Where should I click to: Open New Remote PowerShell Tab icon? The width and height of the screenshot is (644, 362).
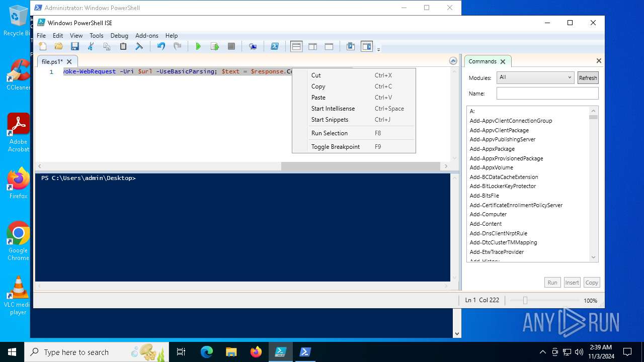point(253,46)
